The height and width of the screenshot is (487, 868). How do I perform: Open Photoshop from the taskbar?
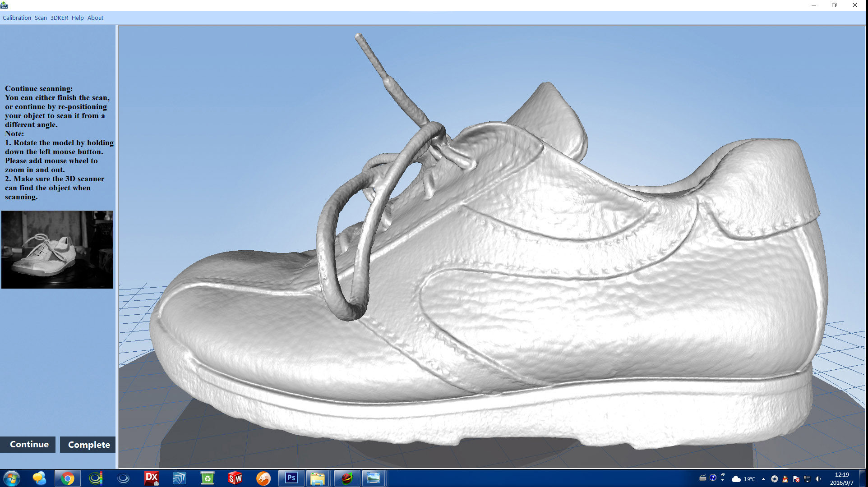coord(291,478)
